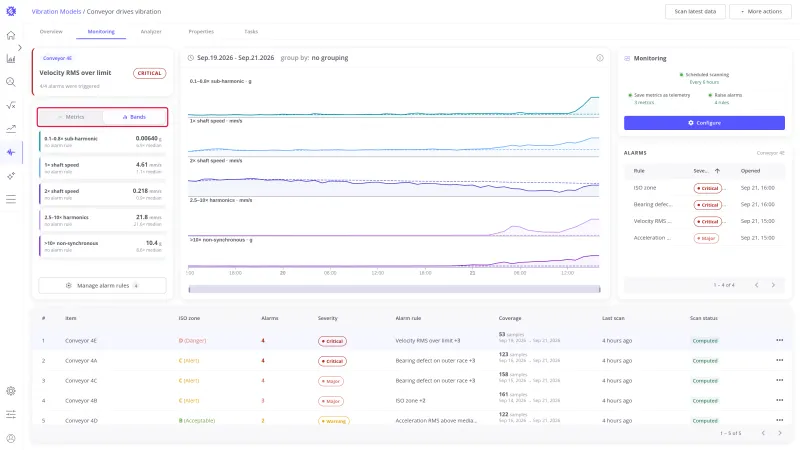Click the clock icon beside date range
This screenshot has height=450, width=800.
(x=191, y=58)
